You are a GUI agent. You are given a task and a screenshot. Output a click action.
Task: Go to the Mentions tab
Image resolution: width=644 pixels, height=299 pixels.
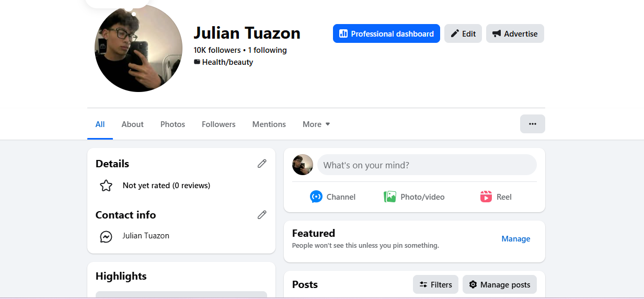pos(269,124)
